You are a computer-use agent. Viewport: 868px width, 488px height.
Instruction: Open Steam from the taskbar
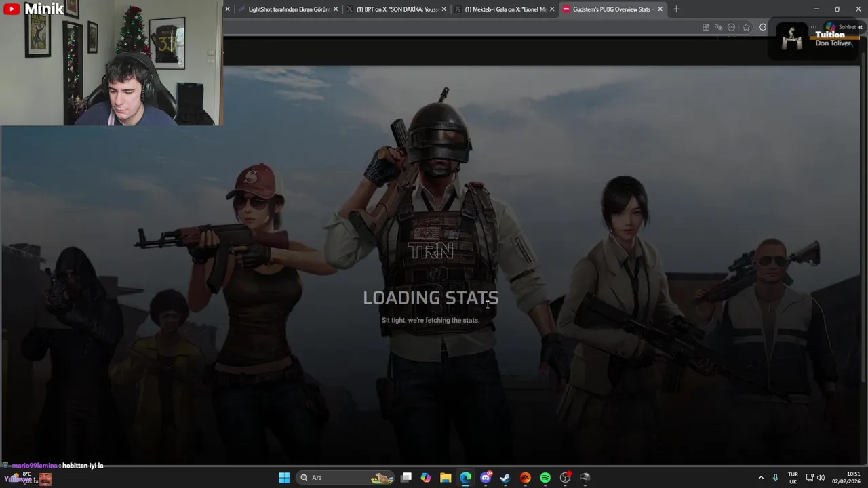(x=505, y=478)
